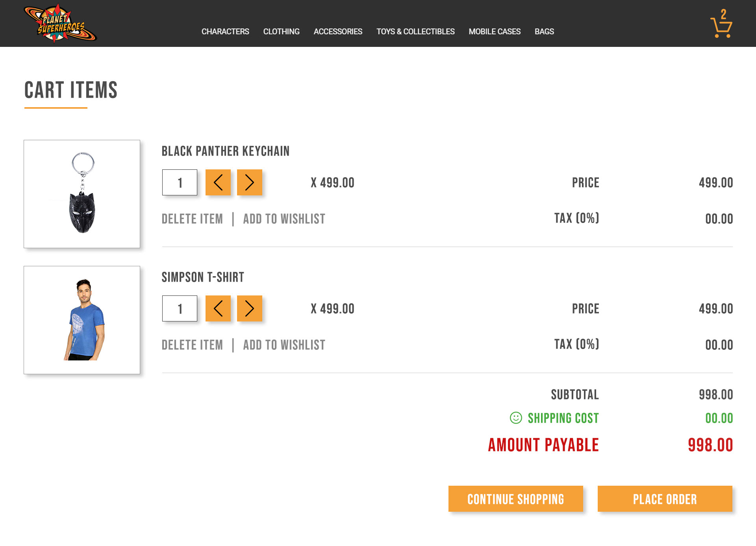Add Simpson T-Shirt to wishlist

[x=284, y=345]
